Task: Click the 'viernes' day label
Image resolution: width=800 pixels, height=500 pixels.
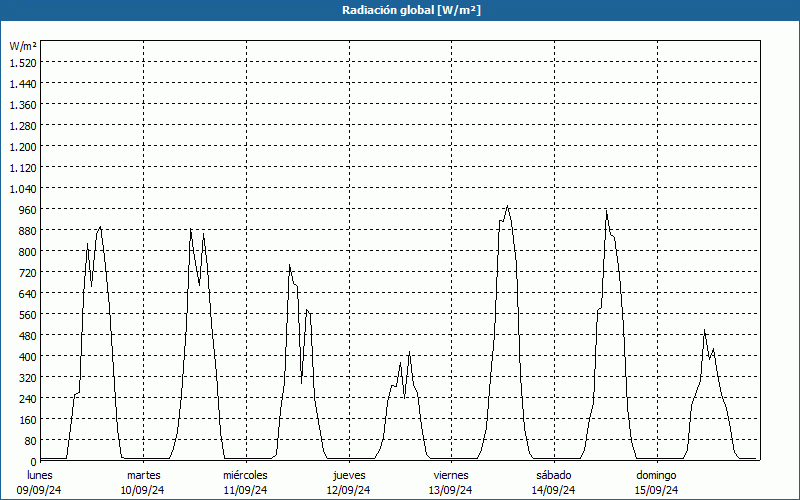Action: pos(451,475)
